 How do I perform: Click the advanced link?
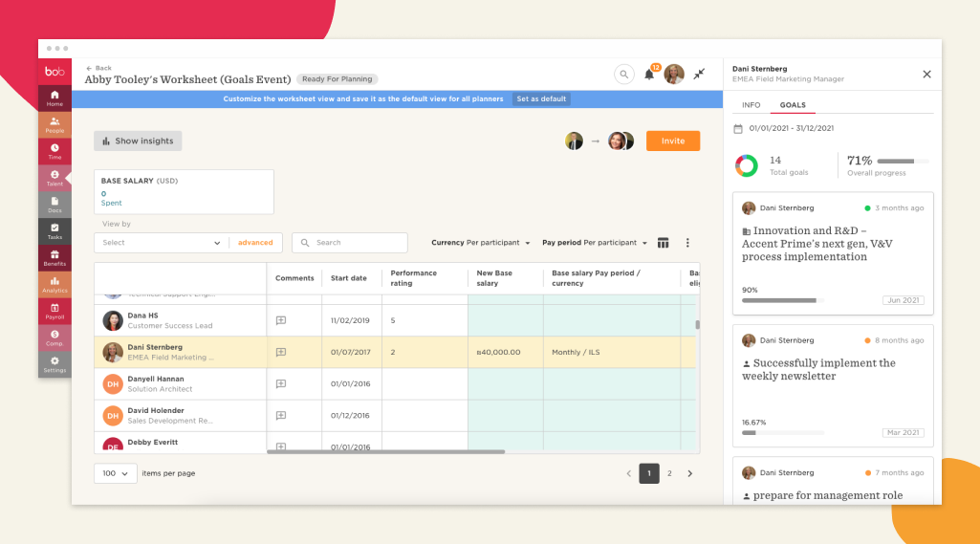[x=255, y=243]
